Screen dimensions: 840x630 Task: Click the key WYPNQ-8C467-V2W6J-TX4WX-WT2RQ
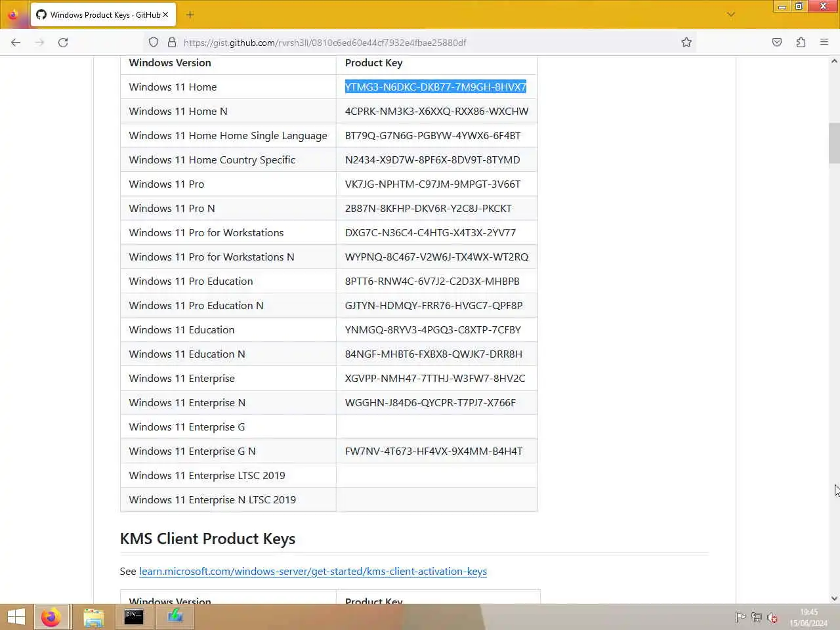coord(436,257)
